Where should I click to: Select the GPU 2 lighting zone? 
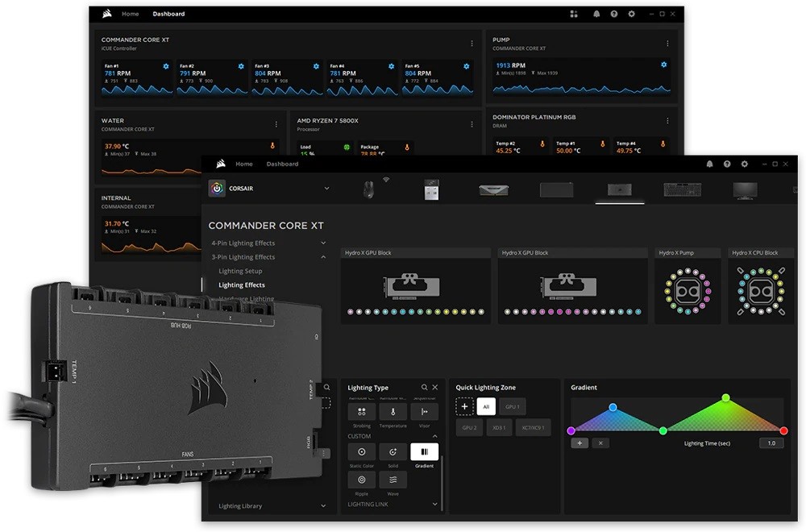pos(469,428)
